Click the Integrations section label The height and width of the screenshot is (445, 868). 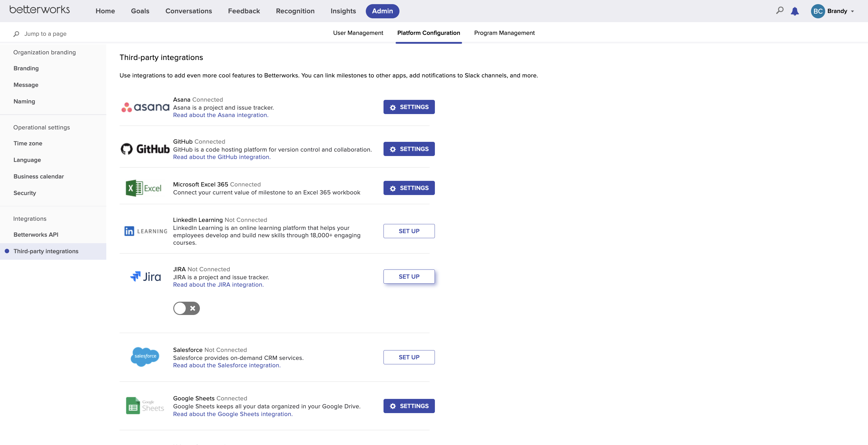[30, 218]
